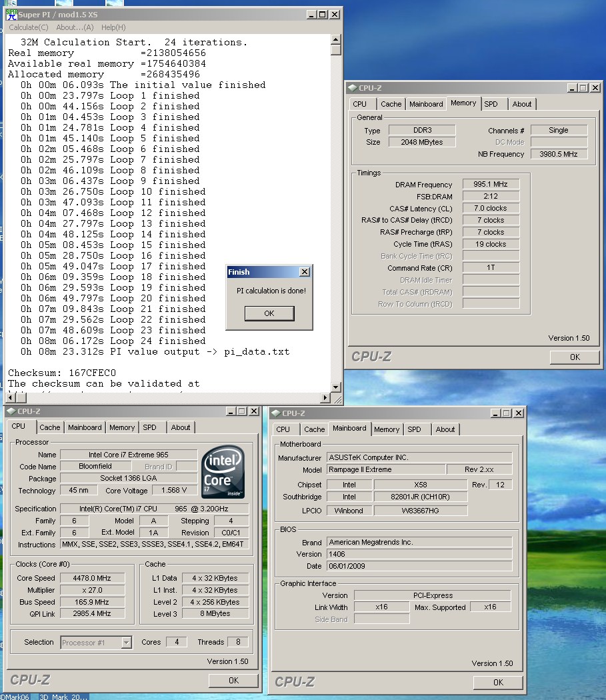Expand the Processor #1 selection dropdown
Viewport: 606px width, 700px height.
(x=127, y=643)
